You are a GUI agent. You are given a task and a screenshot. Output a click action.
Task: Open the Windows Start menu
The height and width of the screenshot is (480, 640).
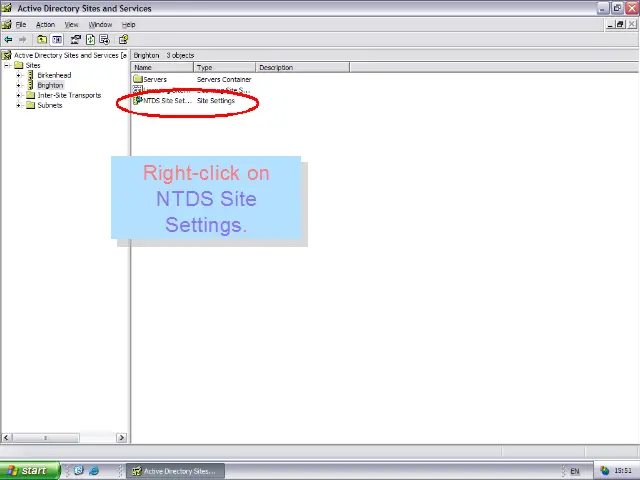coord(29,471)
